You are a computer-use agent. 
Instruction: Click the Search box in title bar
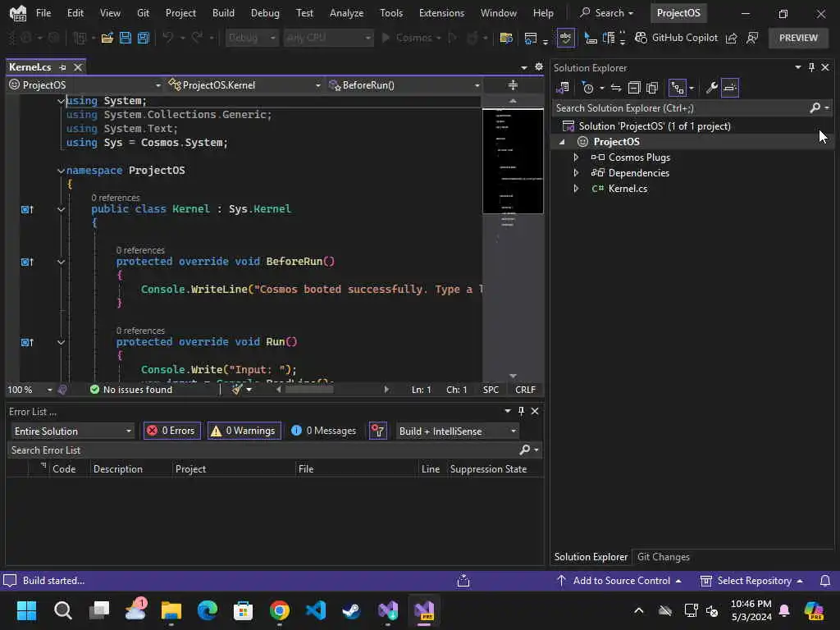tap(607, 13)
